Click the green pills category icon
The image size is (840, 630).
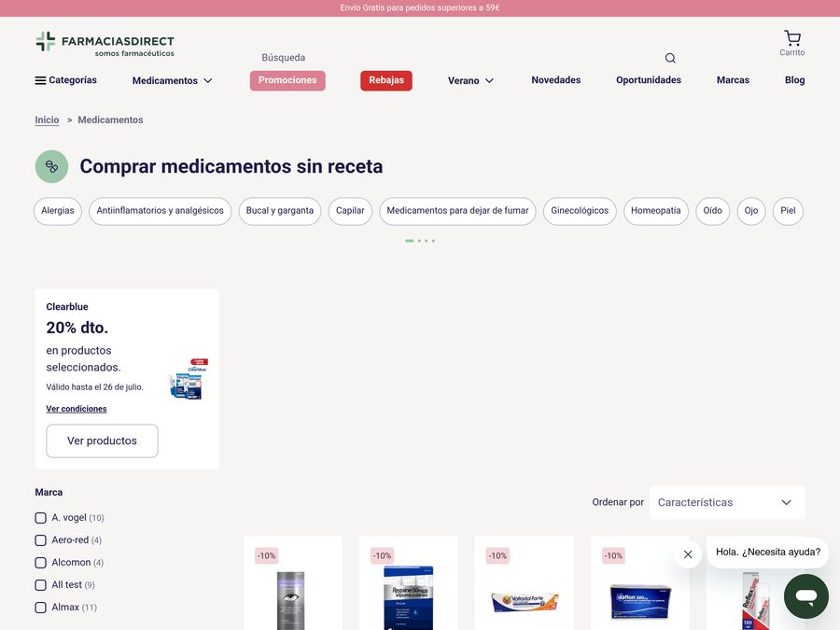coord(52,167)
